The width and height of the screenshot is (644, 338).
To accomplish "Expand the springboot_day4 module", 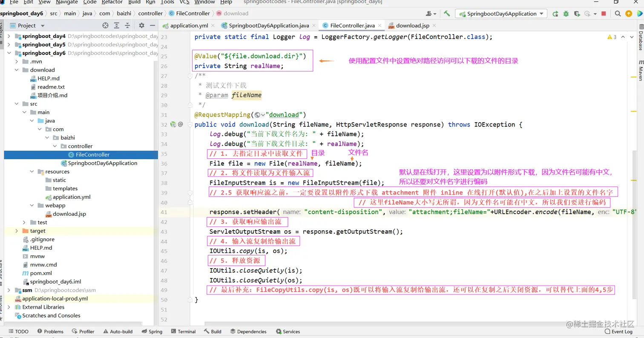I will click(9, 36).
